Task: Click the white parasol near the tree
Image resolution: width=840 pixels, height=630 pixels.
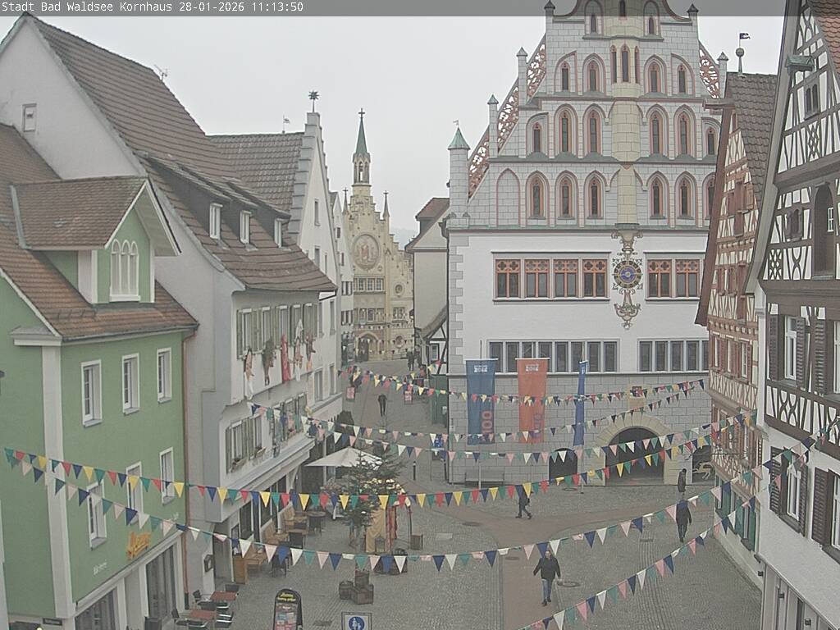Action: pyautogui.click(x=343, y=458)
